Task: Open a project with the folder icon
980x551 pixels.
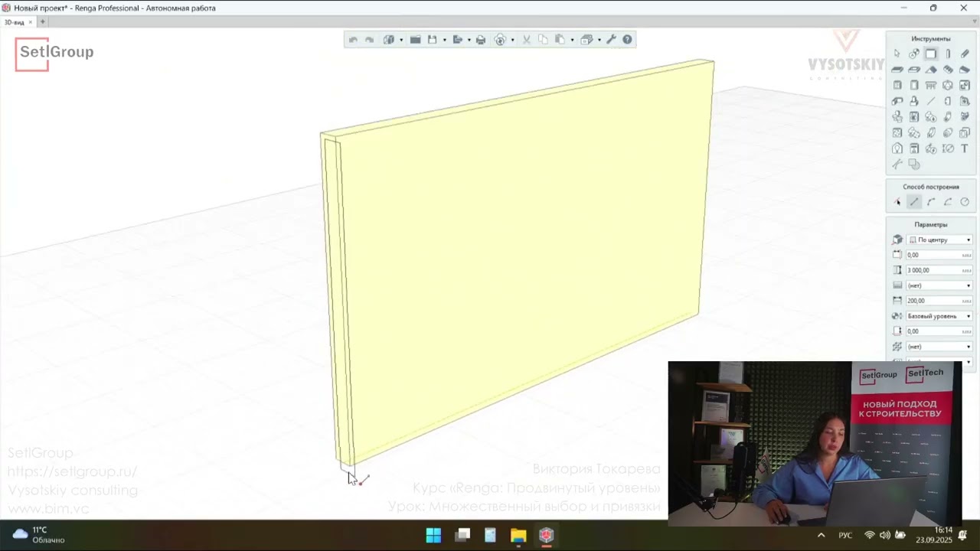Action: [416, 40]
